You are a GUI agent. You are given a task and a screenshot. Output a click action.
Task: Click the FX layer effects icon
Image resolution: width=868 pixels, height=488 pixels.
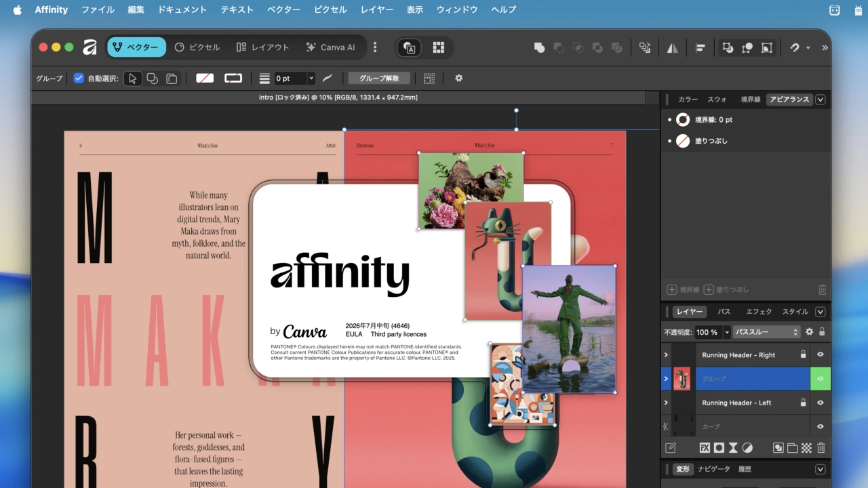coord(705,448)
